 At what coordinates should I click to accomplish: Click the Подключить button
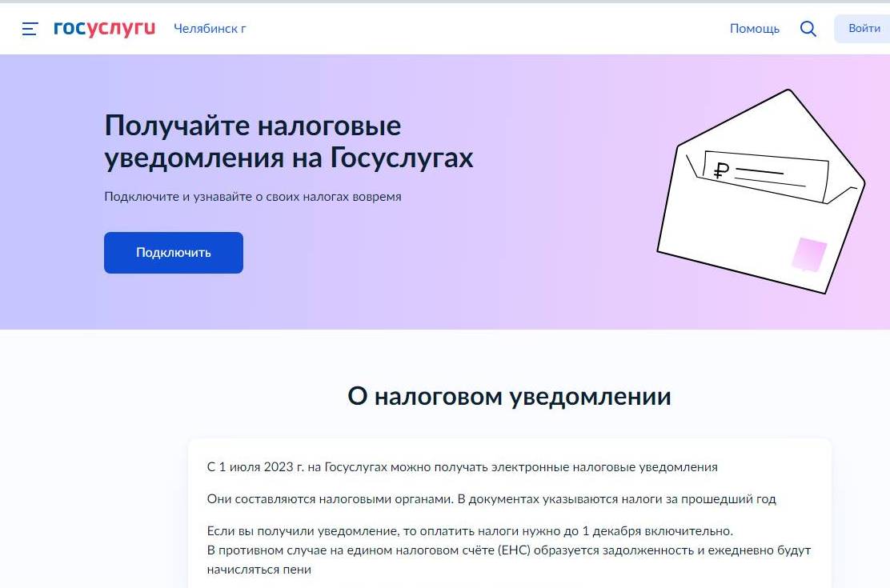174,253
